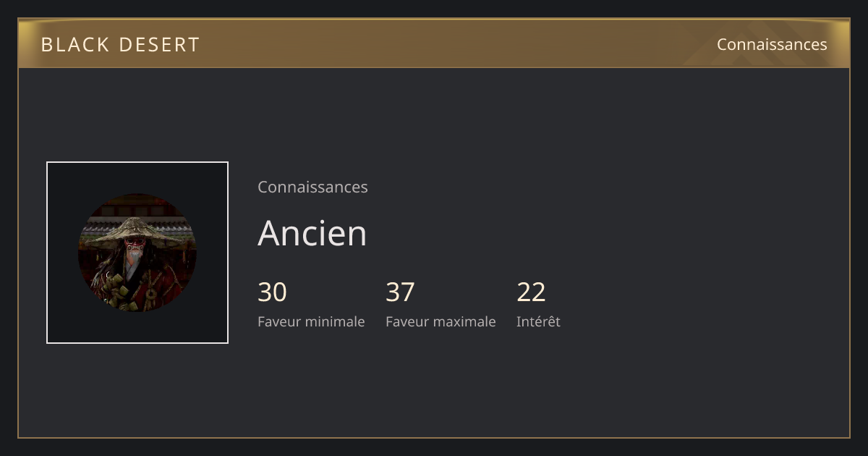Image resolution: width=868 pixels, height=456 pixels.
Task: Select the number 37 value
Action: 400,292
